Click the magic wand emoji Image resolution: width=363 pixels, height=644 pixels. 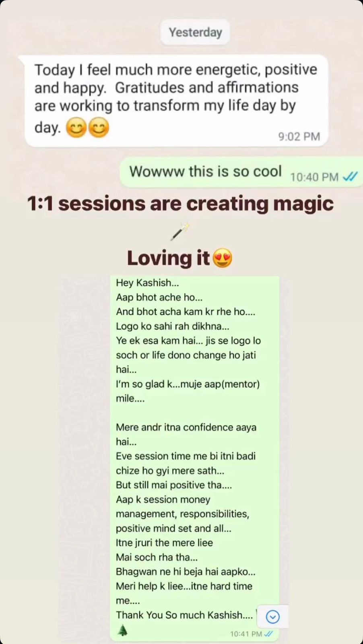coord(180,232)
